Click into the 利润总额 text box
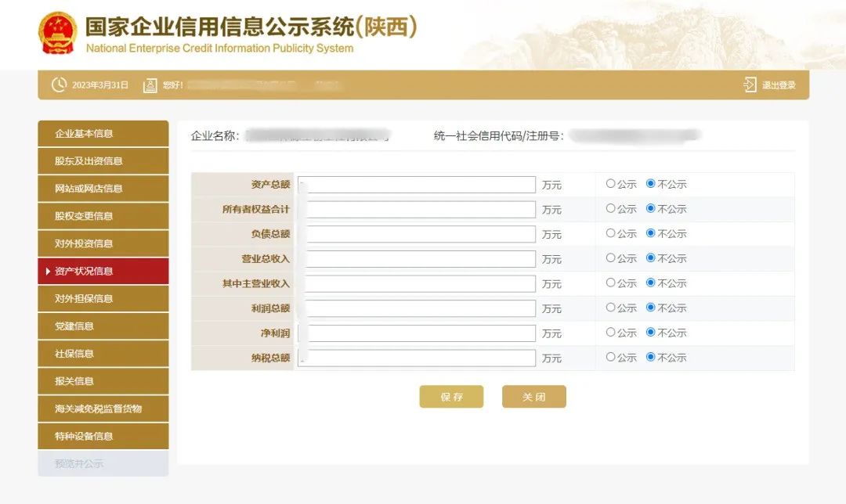 (420, 308)
